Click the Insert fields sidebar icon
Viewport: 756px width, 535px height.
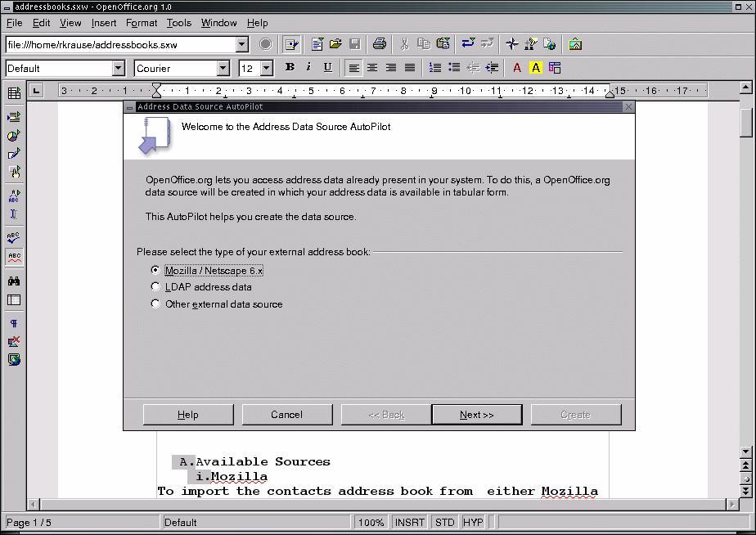[14, 117]
